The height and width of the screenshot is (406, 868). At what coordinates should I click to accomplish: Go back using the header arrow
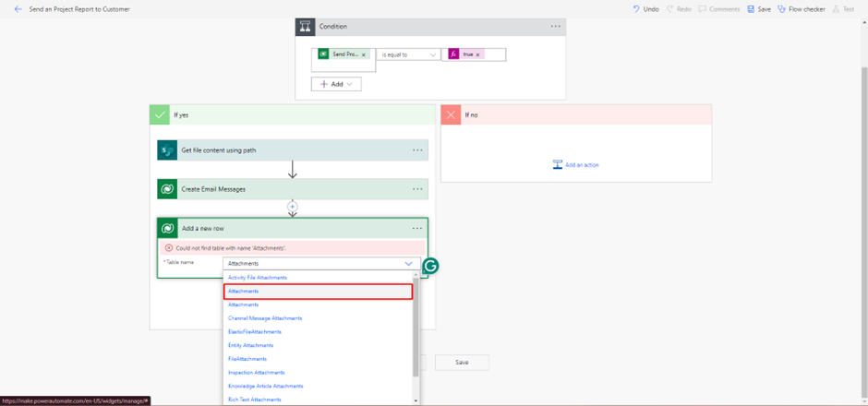pos(18,9)
